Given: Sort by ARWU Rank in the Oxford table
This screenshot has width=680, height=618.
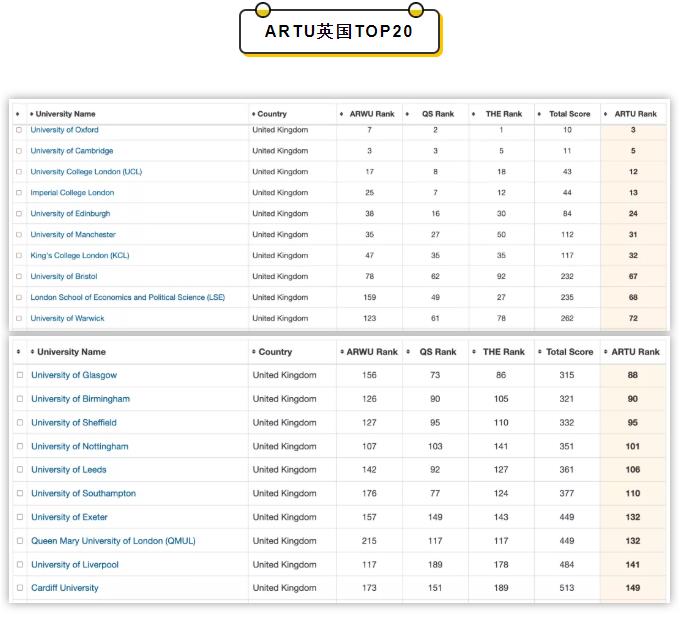Looking at the screenshot, I should click(371, 114).
